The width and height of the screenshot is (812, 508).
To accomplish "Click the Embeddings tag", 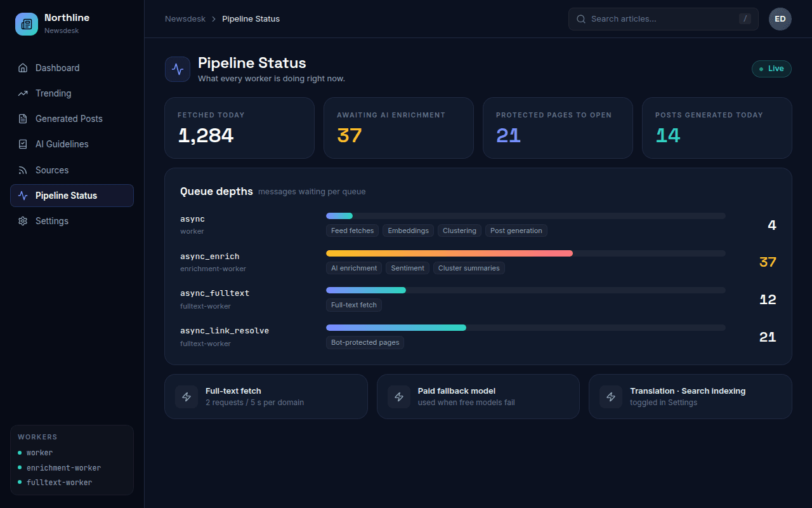I will coord(408,231).
